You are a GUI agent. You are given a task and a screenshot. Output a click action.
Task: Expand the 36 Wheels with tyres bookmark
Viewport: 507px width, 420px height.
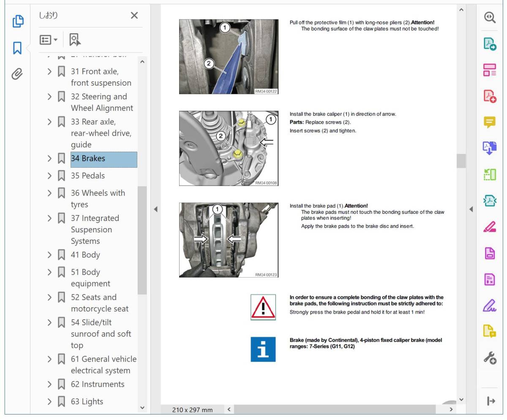pyautogui.click(x=49, y=193)
